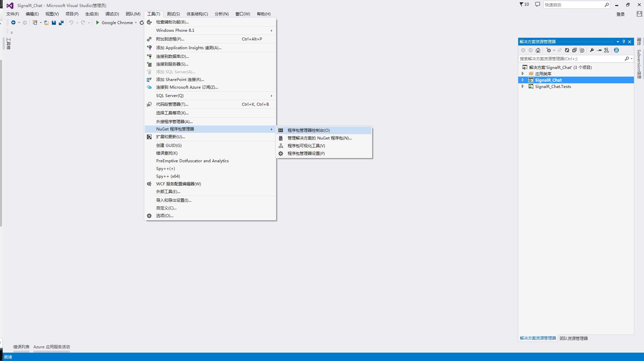Click the Collapse All icon in Solution Explorer

point(574,50)
